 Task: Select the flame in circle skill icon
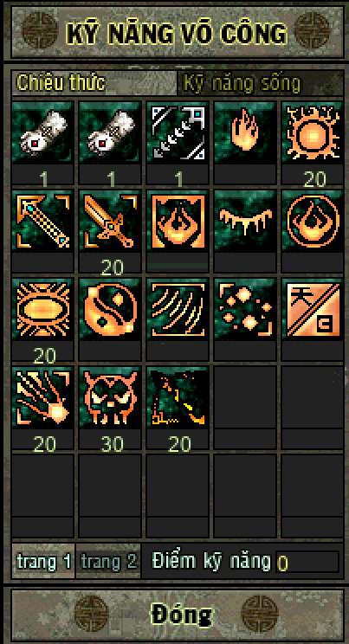pyautogui.click(x=313, y=221)
